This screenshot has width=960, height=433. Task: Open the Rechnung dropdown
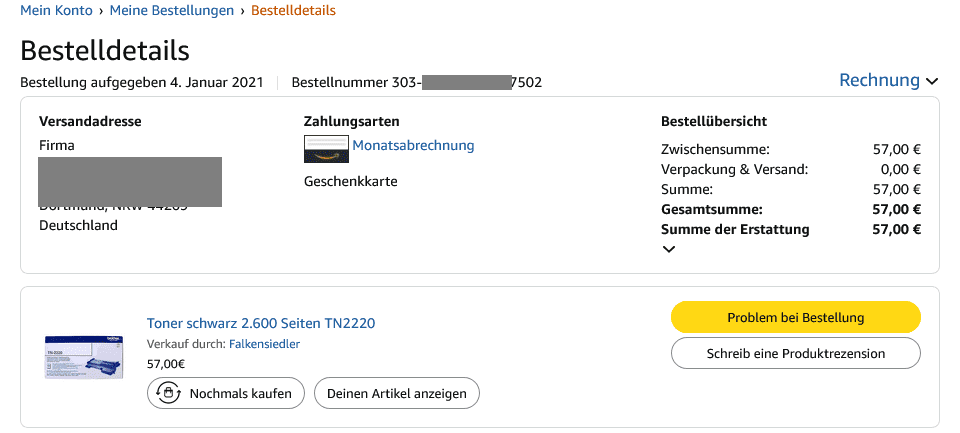888,81
